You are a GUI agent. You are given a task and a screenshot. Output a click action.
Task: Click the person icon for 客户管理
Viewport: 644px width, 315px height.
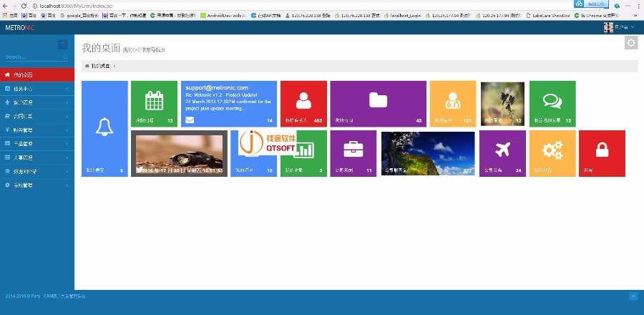7,102
